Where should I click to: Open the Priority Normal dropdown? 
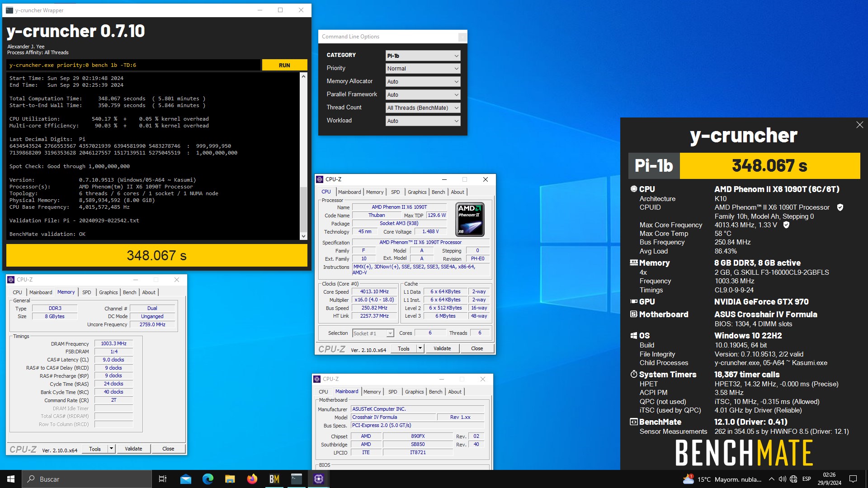[x=423, y=69]
